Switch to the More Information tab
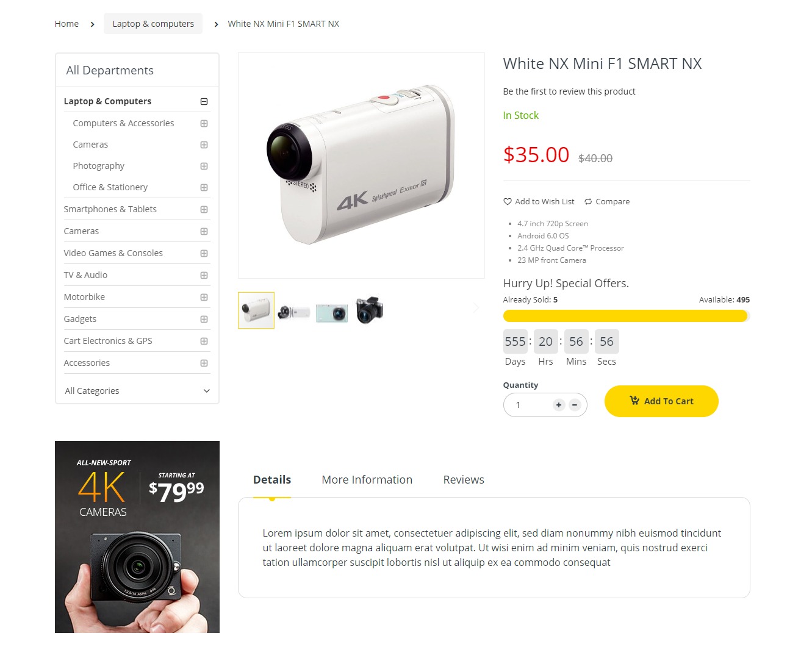The width and height of the screenshot is (812, 647). point(367,480)
